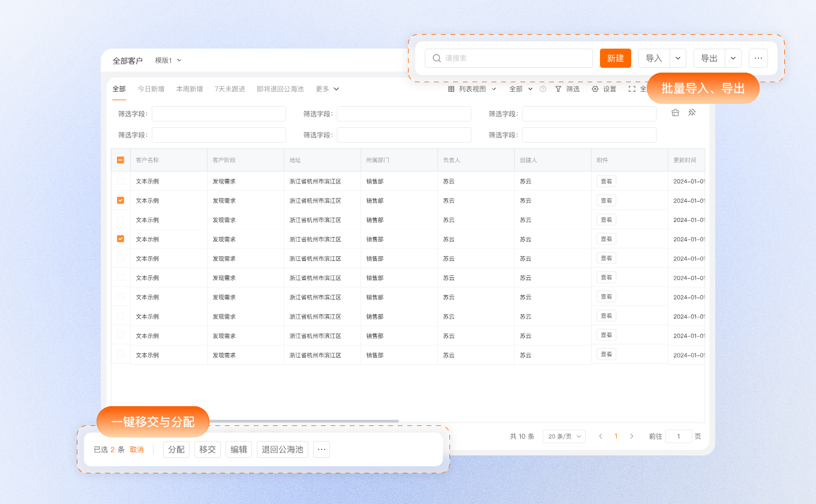This screenshot has width=816, height=504.
Task: Switch to the 今日新增 tab
Action: point(151,89)
